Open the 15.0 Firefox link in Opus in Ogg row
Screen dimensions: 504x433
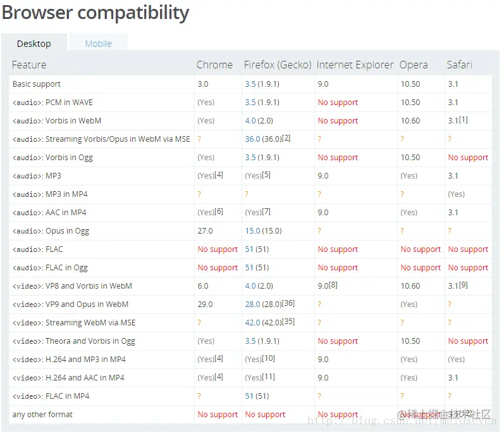(x=252, y=230)
